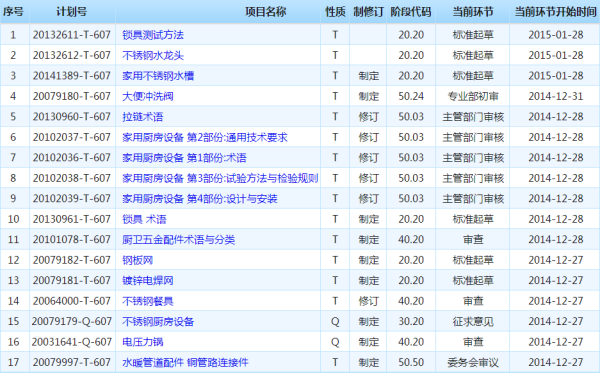Open the 锁具测试方法 project link
Viewport: 600px width, 373px height.
[153, 35]
